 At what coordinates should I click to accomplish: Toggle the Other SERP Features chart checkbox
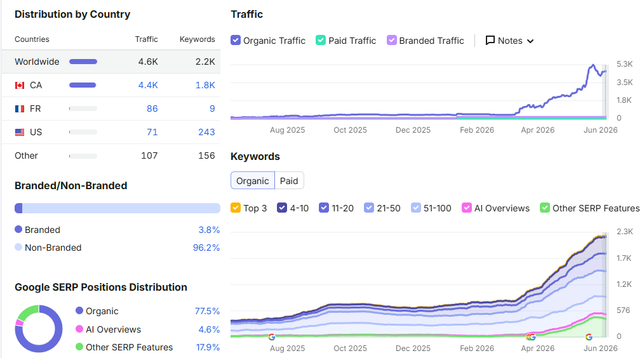[545, 208]
